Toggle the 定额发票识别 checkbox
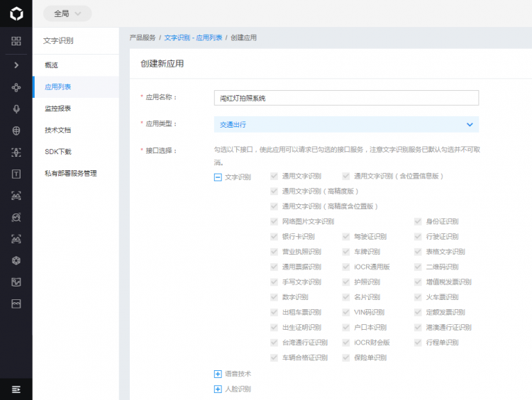532x400 pixels. [418, 312]
